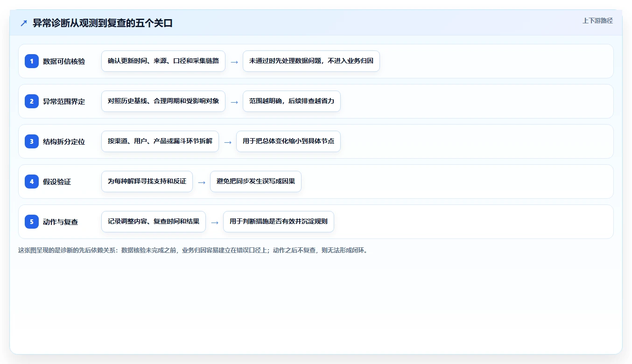632x364 pixels.
Task: Click the 范围越明确，后续排查越省力 box
Action: 292,101
